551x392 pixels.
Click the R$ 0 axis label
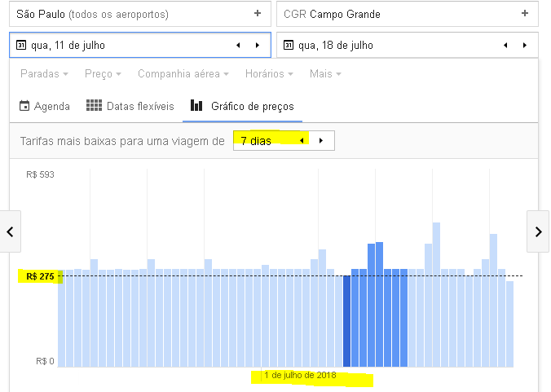coord(45,361)
